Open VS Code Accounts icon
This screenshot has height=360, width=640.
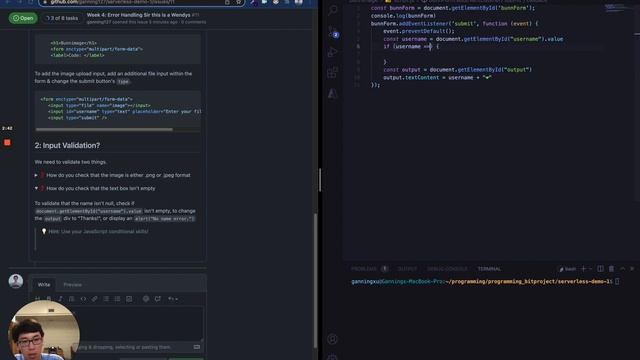pos(332,339)
